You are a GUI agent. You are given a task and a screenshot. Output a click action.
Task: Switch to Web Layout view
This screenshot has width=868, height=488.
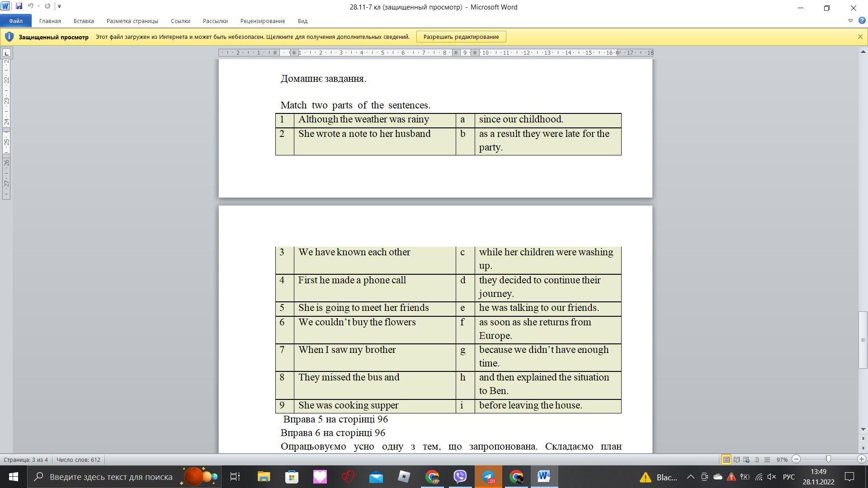point(746,460)
